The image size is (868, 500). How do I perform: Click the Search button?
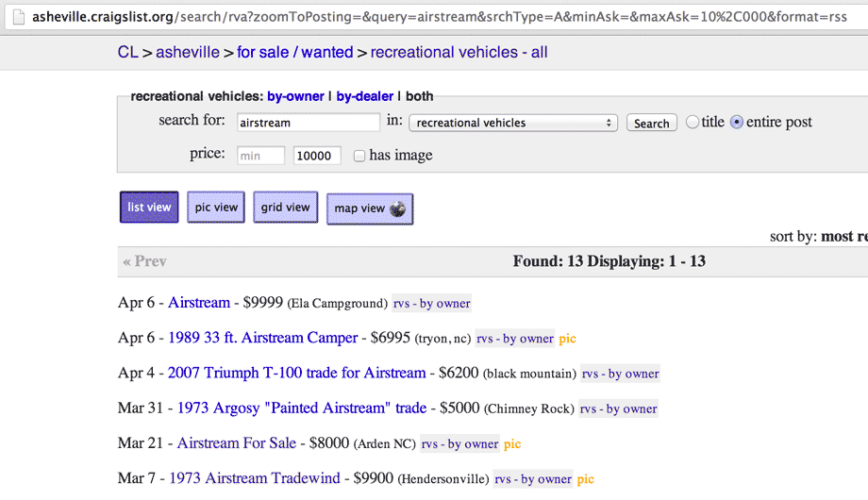652,123
